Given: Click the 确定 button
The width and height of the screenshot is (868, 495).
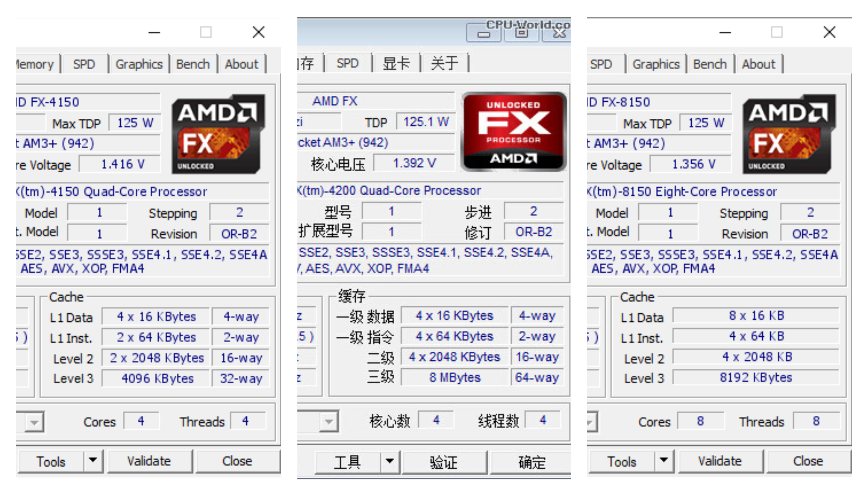Looking at the screenshot, I should coord(532,462).
